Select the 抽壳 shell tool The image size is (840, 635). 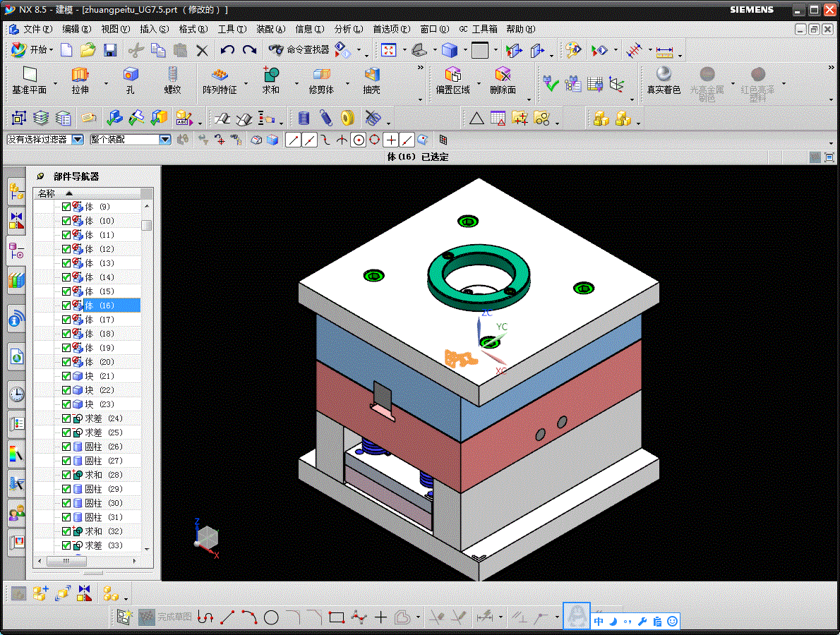click(x=371, y=80)
